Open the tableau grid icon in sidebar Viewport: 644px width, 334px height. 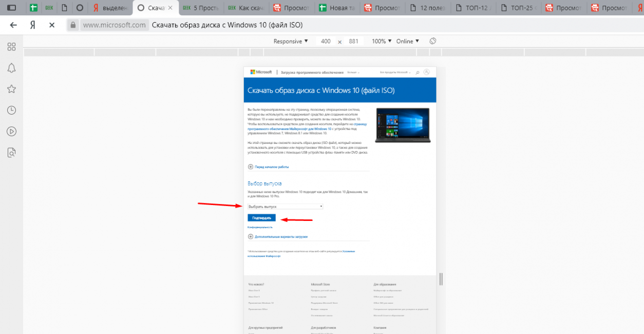(11, 47)
